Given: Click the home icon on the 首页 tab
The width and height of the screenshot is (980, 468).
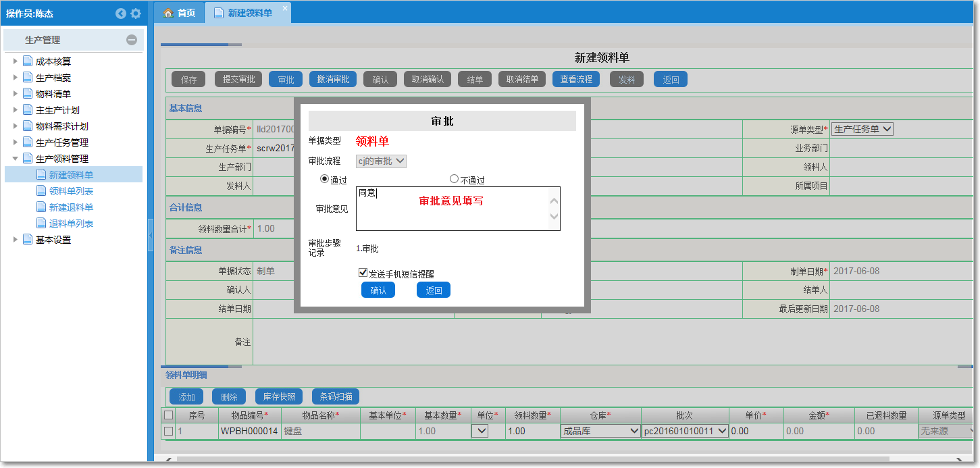Looking at the screenshot, I should tap(168, 13).
